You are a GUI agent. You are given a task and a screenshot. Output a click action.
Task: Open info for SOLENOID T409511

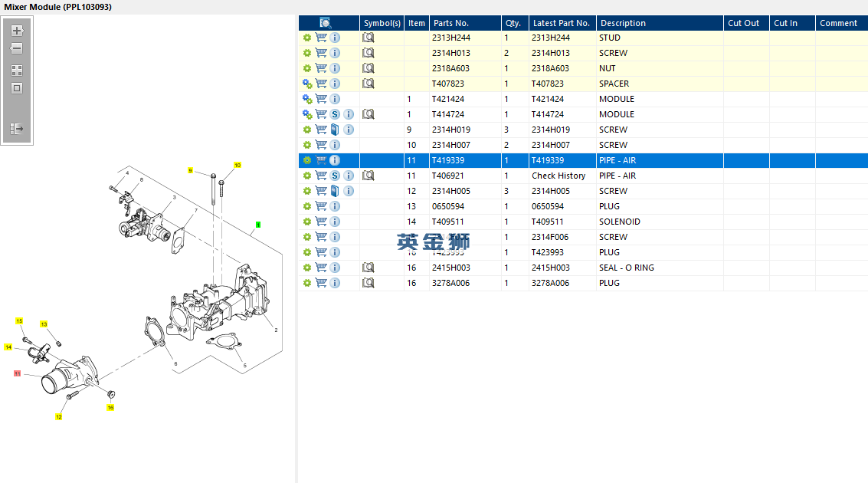pos(335,222)
